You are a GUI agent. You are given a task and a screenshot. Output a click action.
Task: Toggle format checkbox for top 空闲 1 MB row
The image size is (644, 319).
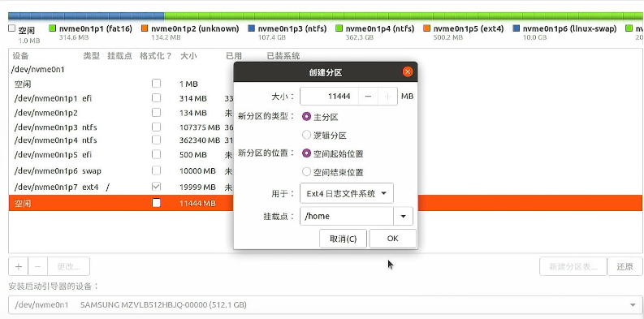[156, 84]
